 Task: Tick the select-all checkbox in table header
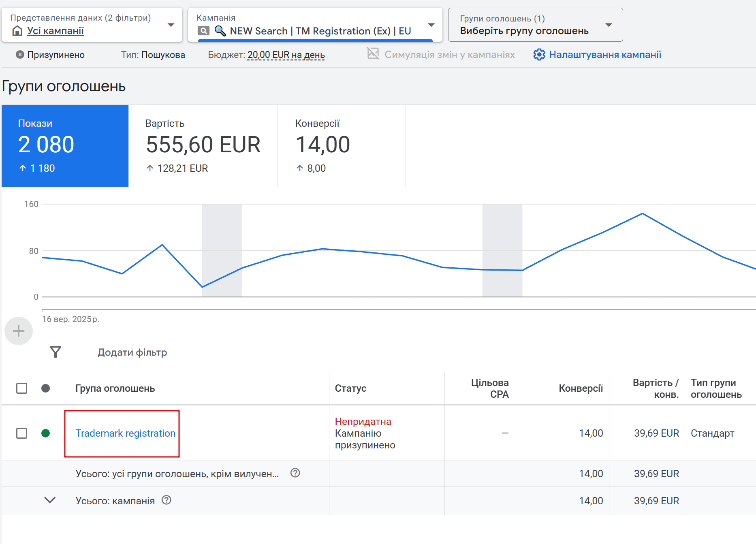click(x=22, y=388)
